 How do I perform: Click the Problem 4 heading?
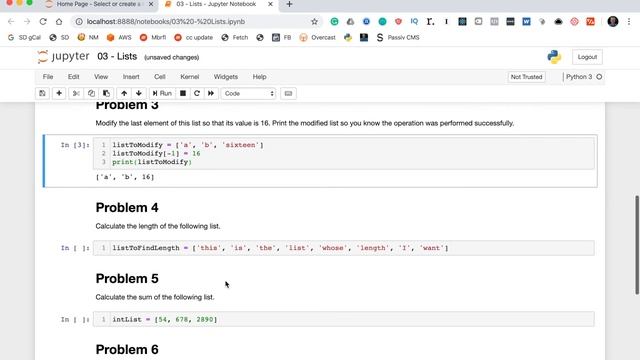point(127,208)
